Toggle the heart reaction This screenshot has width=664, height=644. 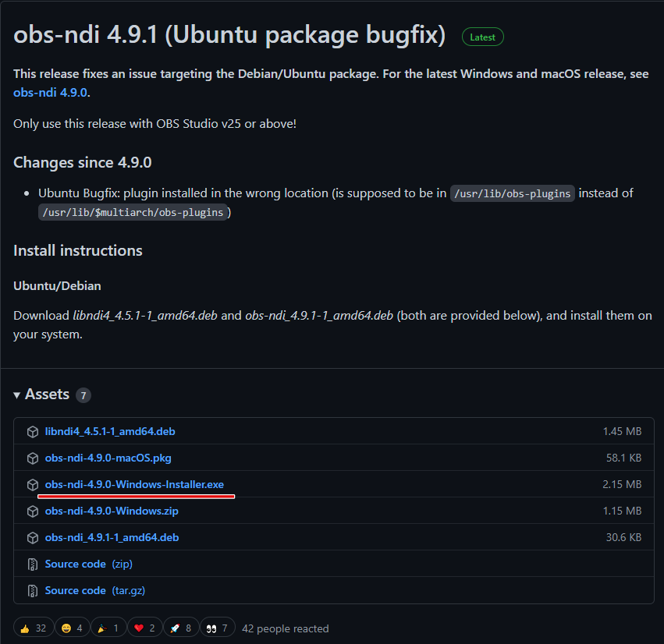[137, 627]
